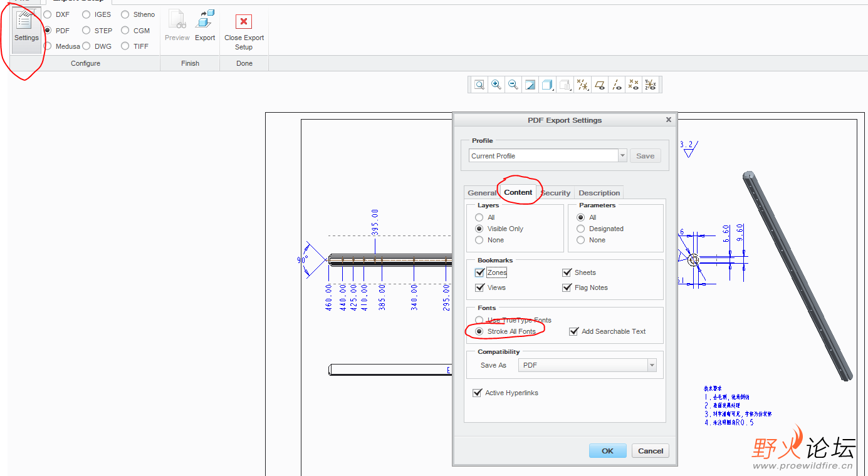
Task: Select PDF export format
Action: (x=48, y=30)
